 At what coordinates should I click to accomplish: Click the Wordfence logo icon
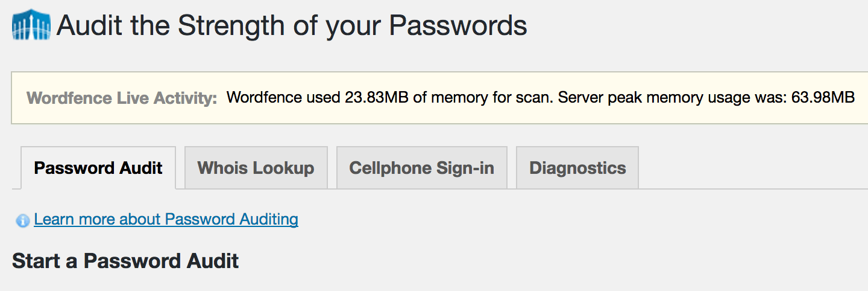[x=31, y=25]
